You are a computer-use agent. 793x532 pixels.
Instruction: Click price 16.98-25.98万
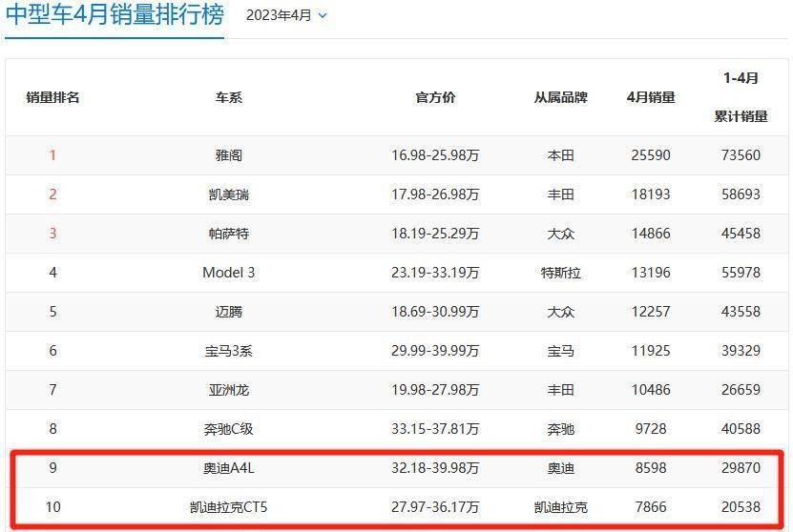click(435, 155)
